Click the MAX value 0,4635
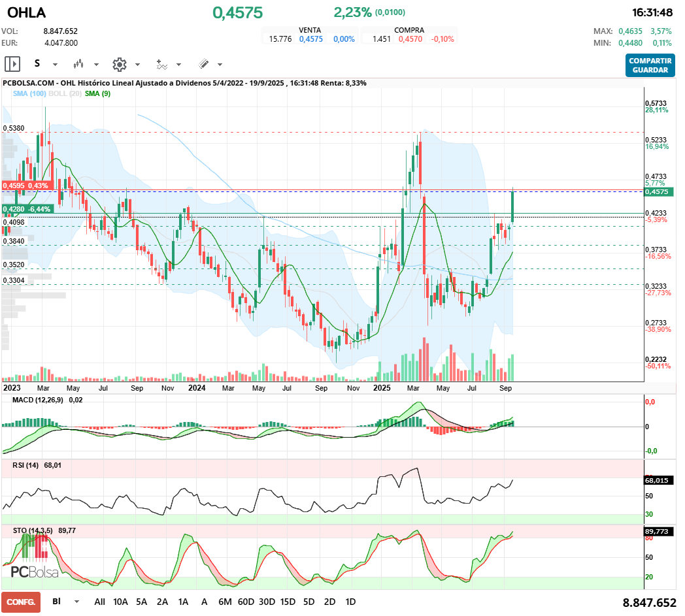 (630, 31)
